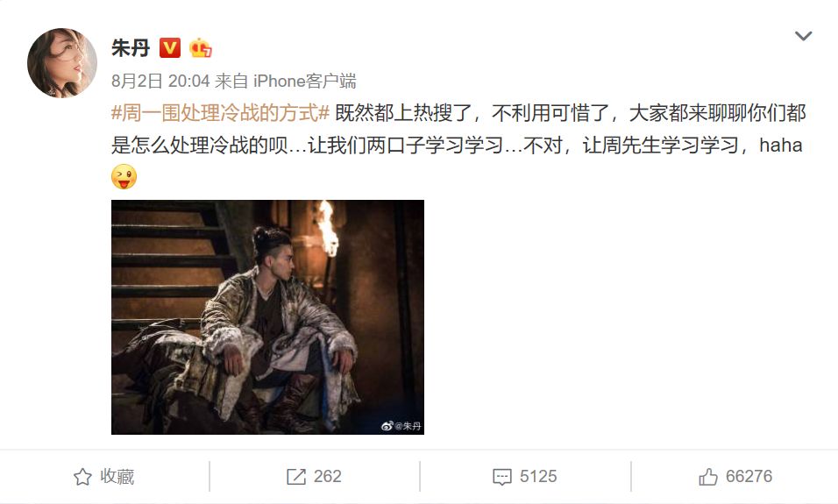Enlarge the attached costume photo thumbnail
Screen dimensions: 838x504
click(267, 317)
